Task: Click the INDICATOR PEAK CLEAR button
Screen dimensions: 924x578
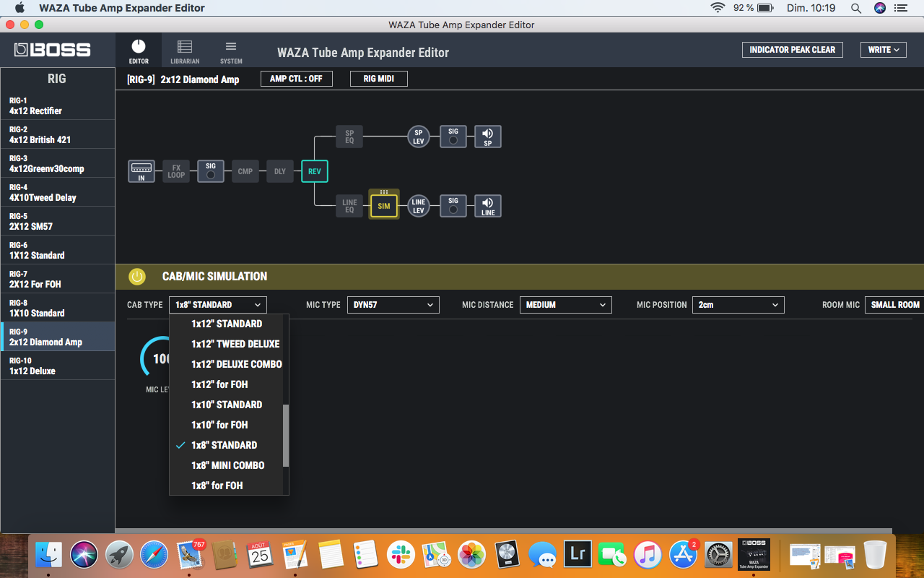Action: click(793, 49)
